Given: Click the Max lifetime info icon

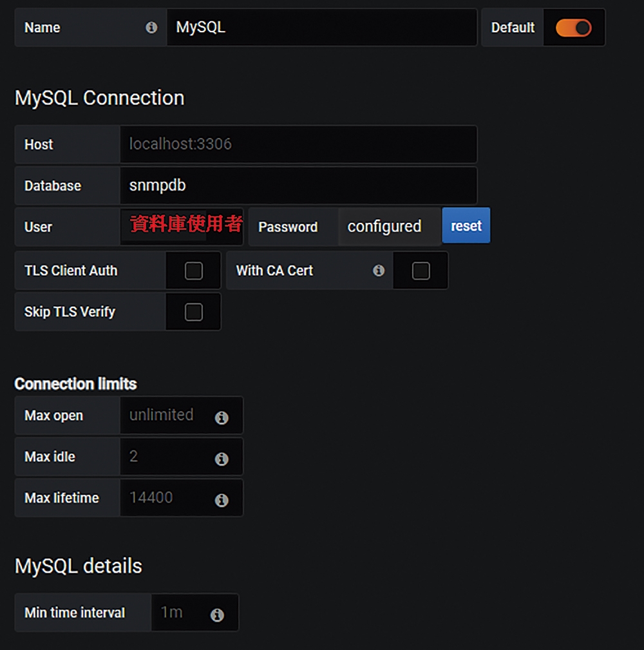Looking at the screenshot, I should [x=222, y=500].
